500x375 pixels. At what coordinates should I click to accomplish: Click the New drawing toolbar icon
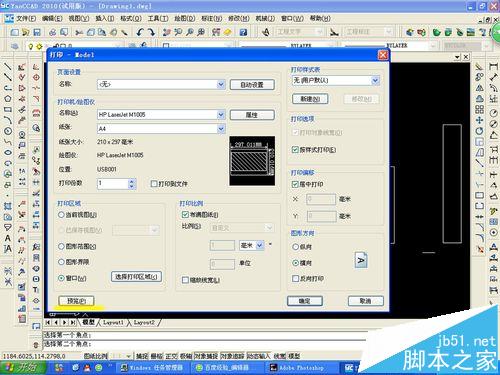coord(15,32)
